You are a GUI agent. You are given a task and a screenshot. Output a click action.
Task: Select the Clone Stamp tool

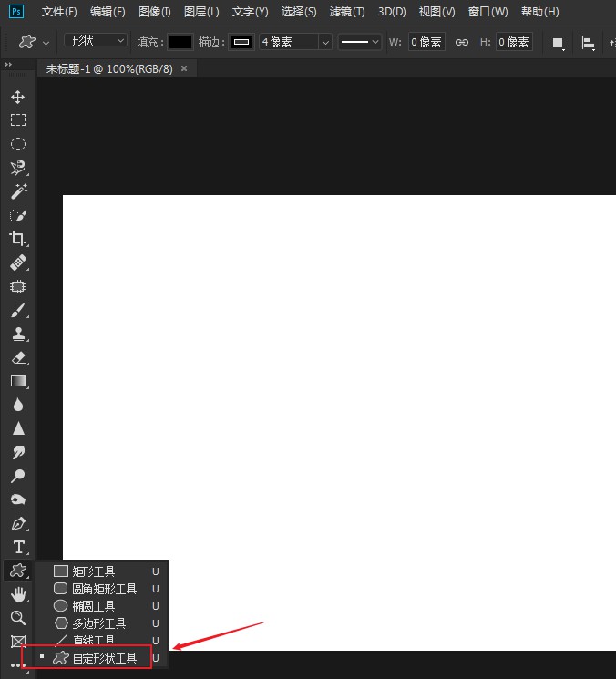[18, 334]
